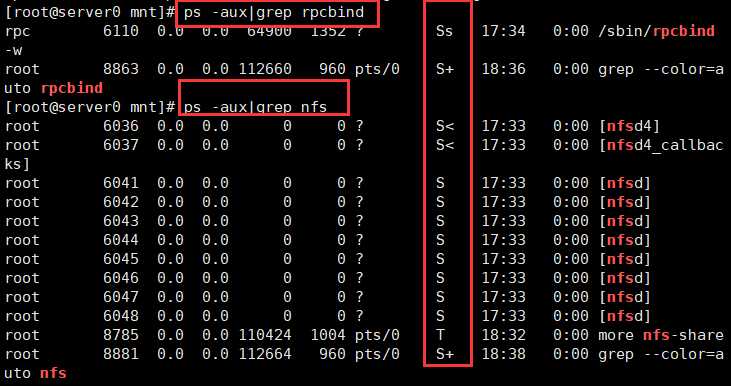Click the "rpc" user name

pyautogui.click(x=17, y=32)
